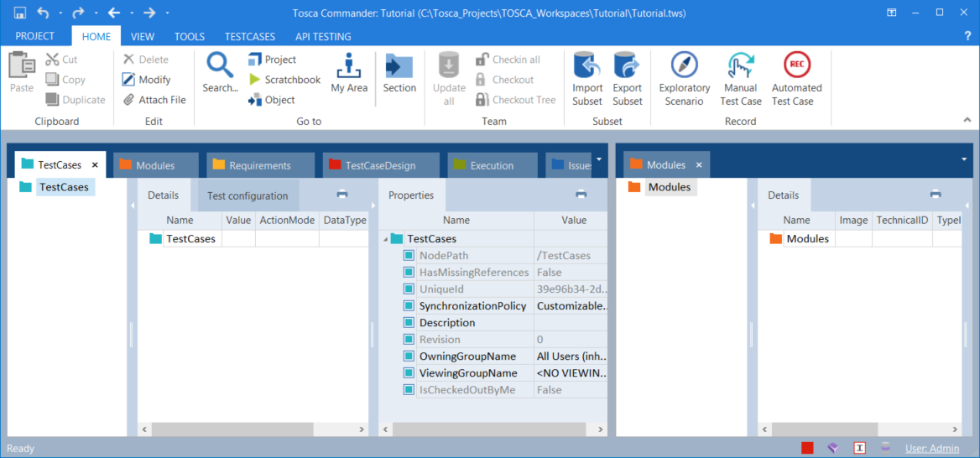
Task: Switch to the TOOLS ribbon tab
Action: 190,36
